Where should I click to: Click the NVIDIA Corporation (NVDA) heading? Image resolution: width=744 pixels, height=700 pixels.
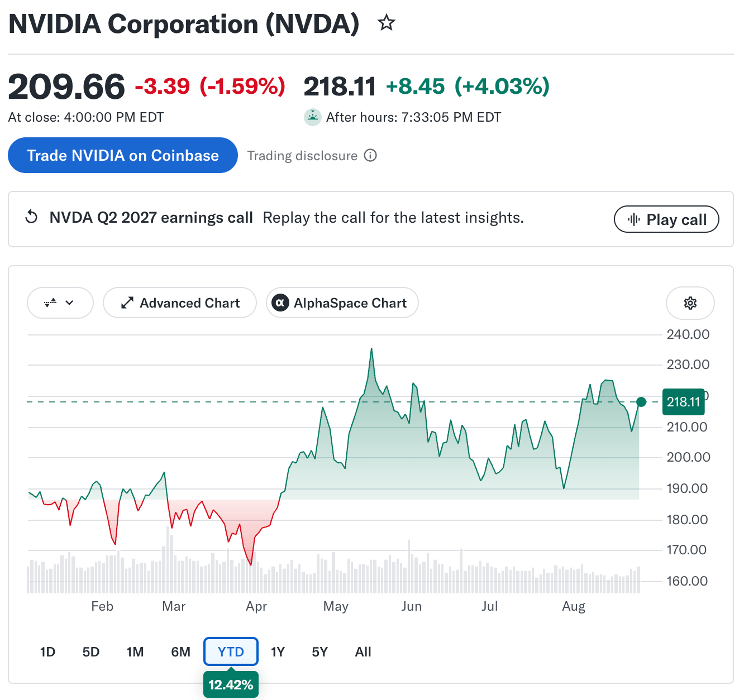tap(184, 24)
